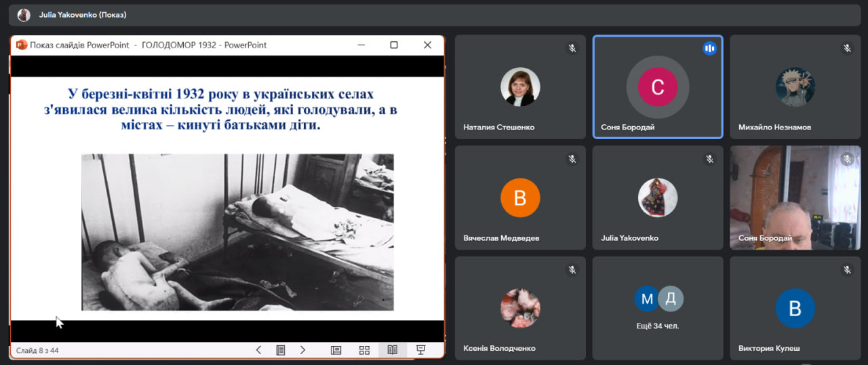Click the PowerPoint logo in window title bar

(21, 45)
